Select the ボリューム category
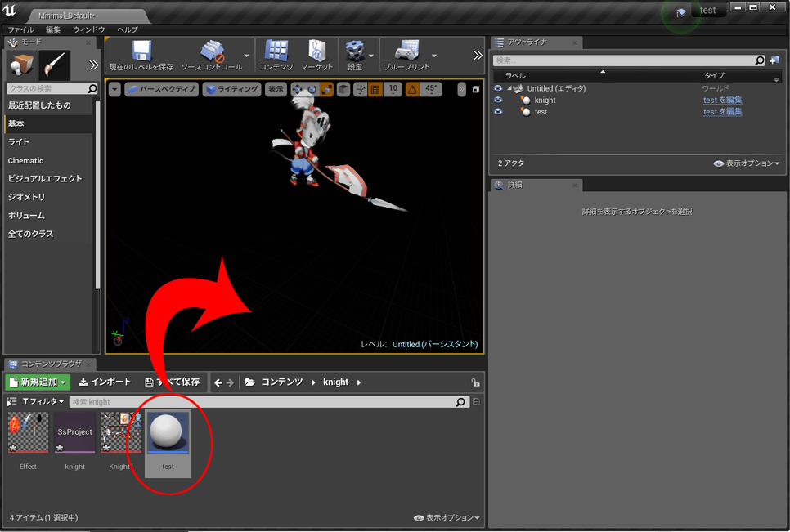The width and height of the screenshot is (790, 532). [x=49, y=216]
